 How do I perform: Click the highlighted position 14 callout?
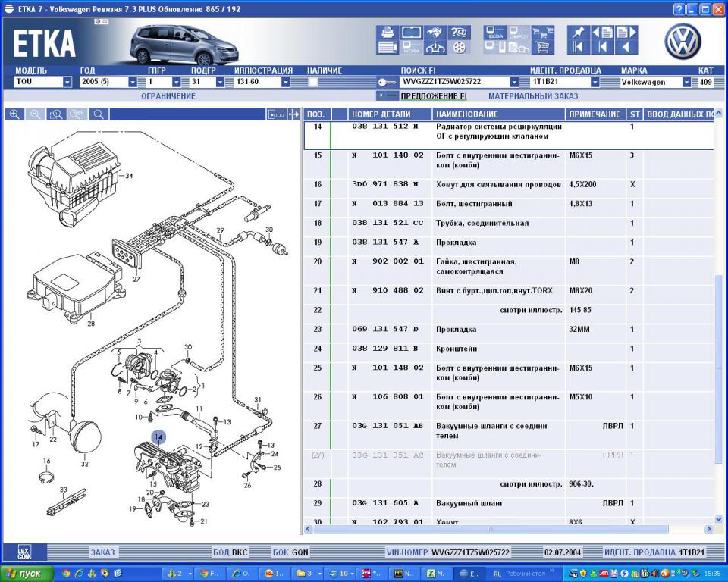tap(158, 436)
